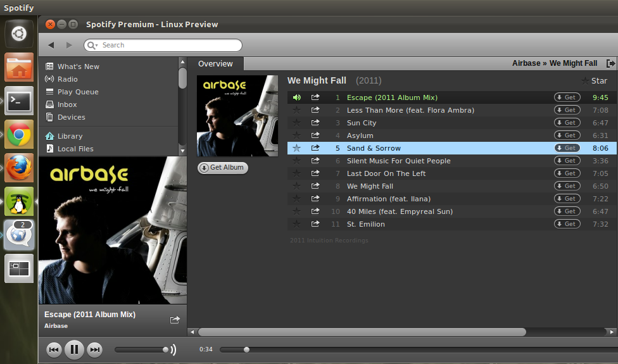Click We Might Fall breadcrumb link

[x=574, y=63]
